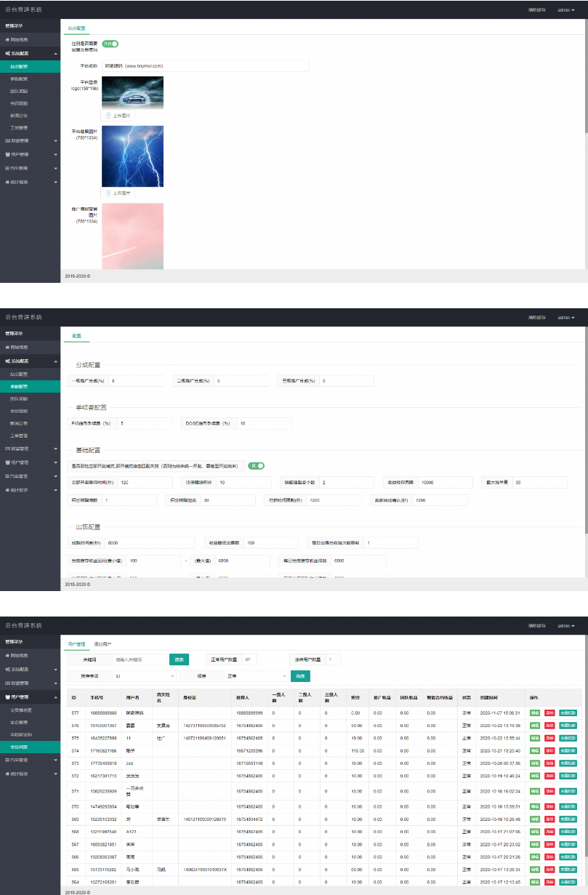This screenshot has height=895, width=588.
Task: Select the 站点配置 tab above the form
Action: [x=76, y=28]
